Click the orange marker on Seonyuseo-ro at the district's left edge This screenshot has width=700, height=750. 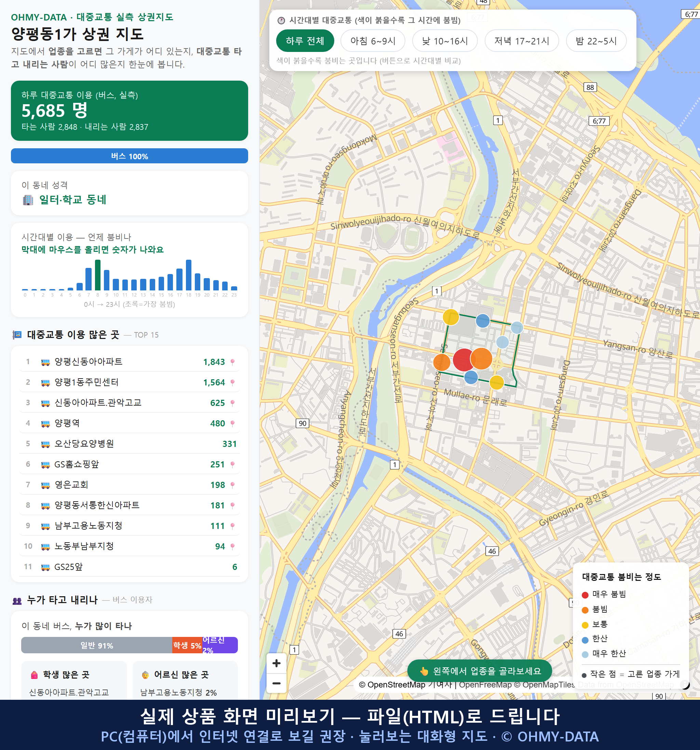(x=442, y=362)
